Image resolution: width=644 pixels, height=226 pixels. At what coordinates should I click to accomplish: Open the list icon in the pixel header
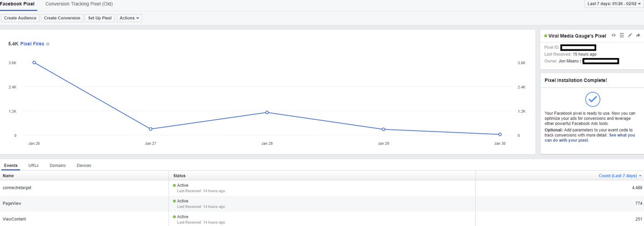pos(621,35)
